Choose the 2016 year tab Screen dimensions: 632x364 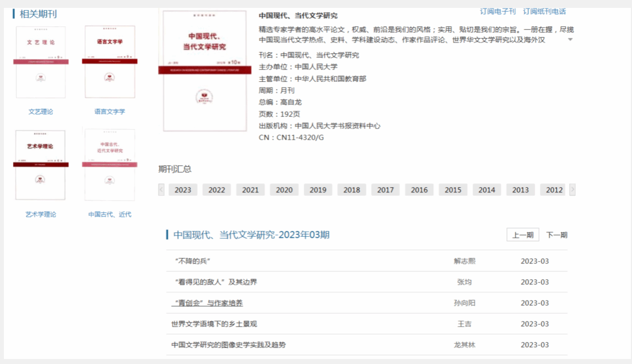(x=419, y=190)
